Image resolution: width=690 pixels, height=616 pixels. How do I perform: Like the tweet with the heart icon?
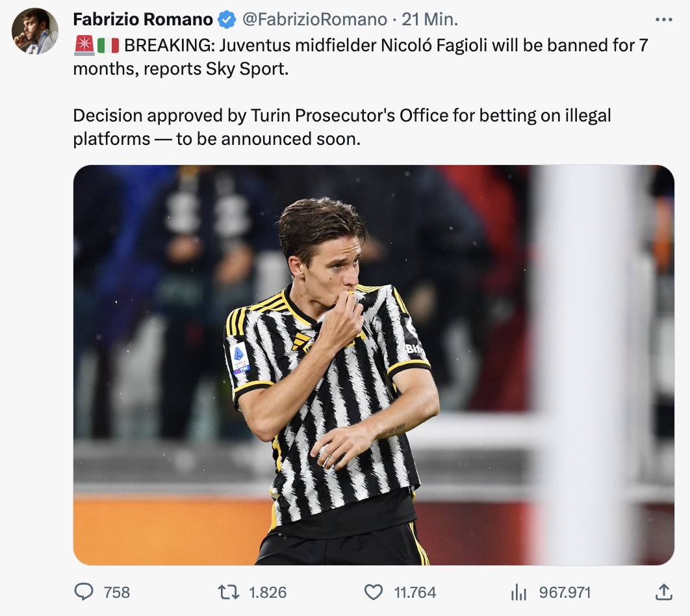click(373, 592)
